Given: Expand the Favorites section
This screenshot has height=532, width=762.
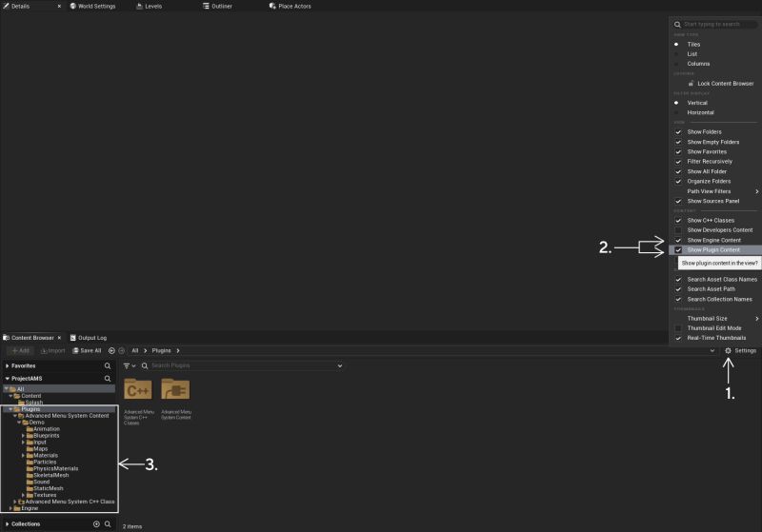Looking at the screenshot, I should tap(8, 365).
